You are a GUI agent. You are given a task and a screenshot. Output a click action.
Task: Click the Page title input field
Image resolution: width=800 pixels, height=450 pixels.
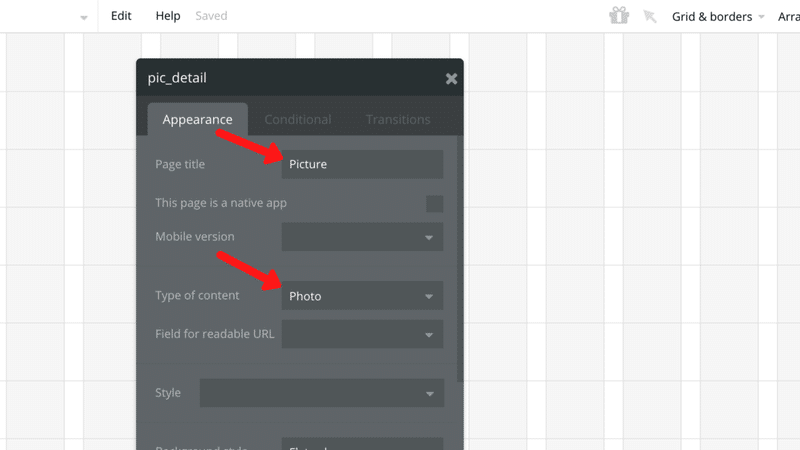pos(362,164)
